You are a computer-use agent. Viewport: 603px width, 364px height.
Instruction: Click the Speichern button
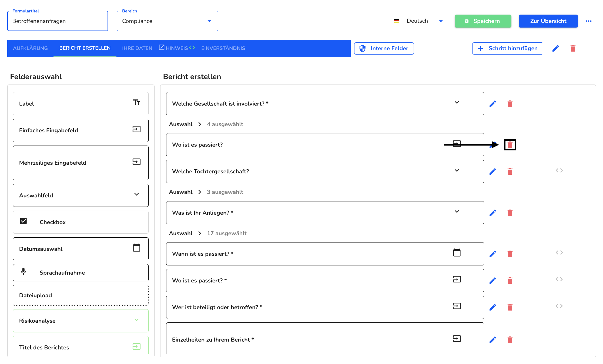click(x=483, y=21)
